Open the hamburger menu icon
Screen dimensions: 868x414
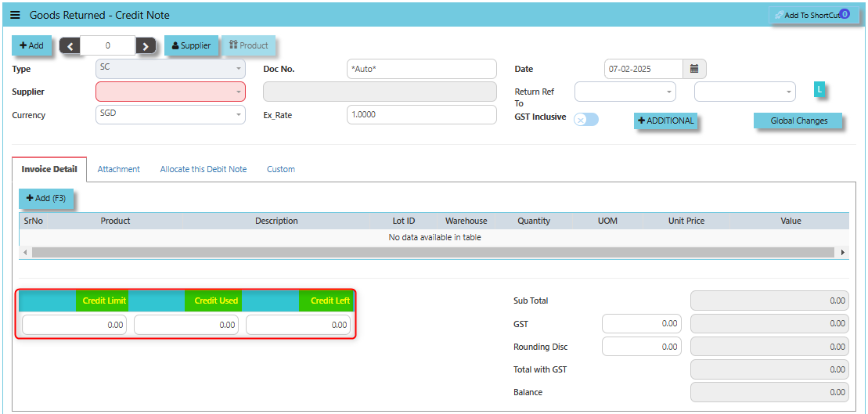(15, 15)
